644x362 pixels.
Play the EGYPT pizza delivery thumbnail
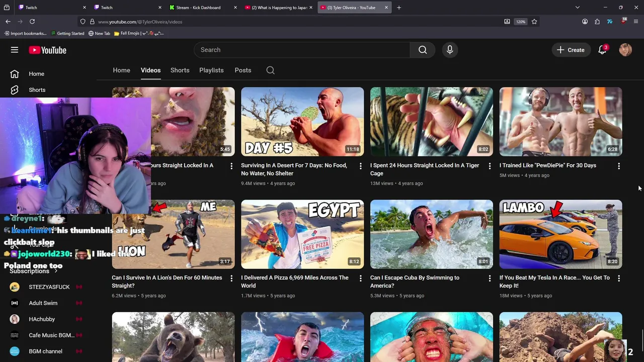tap(302, 234)
